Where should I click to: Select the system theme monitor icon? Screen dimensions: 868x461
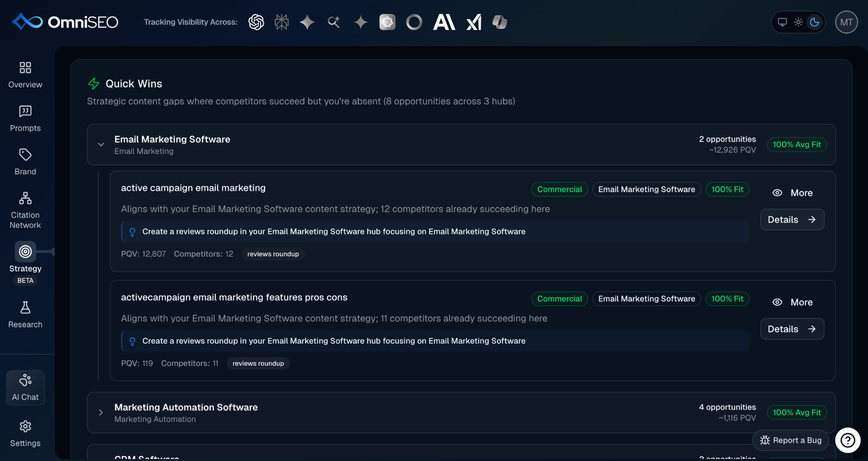[x=782, y=22]
